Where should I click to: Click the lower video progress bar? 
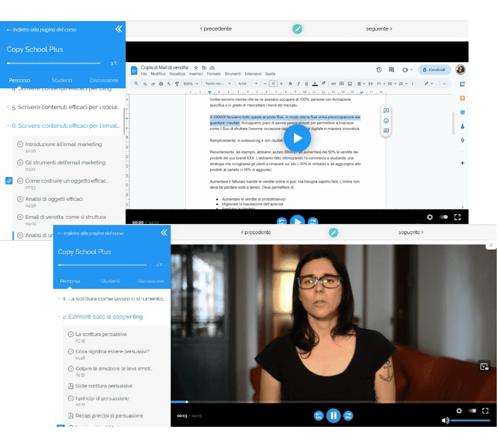334,402
